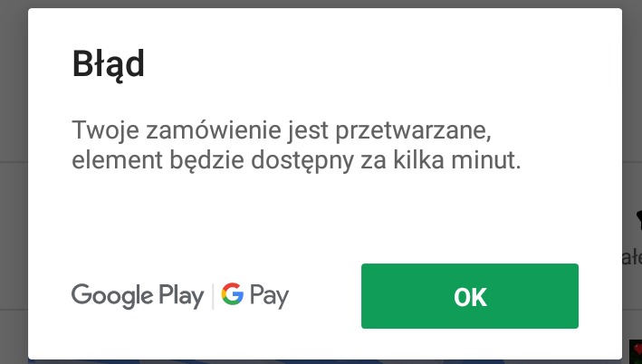Viewport: 642px width, 364px height.
Task: Click the green OK button
Action: pos(470,296)
